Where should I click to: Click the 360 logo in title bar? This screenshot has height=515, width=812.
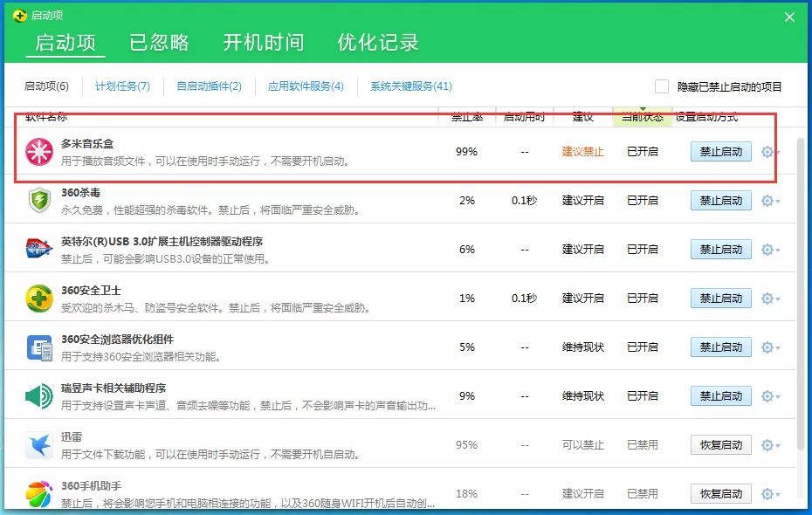[20, 16]
